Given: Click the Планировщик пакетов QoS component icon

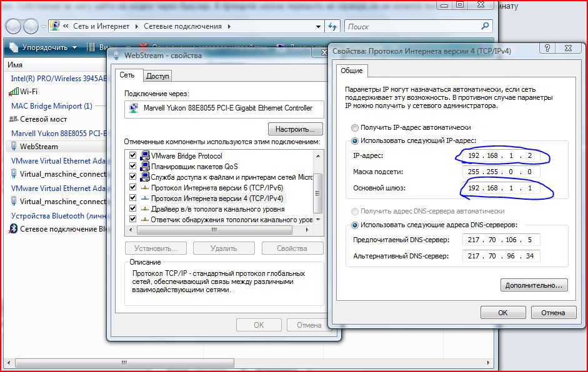Looking at the screenshot, I should [145, 166].
